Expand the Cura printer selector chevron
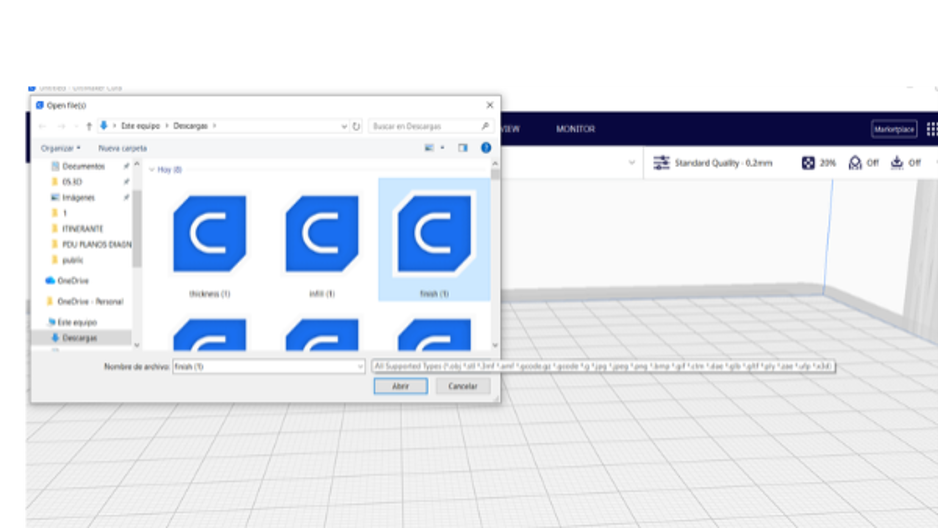Image resolution: width=938 pixels, height=528 pixels. click(632, 163)
